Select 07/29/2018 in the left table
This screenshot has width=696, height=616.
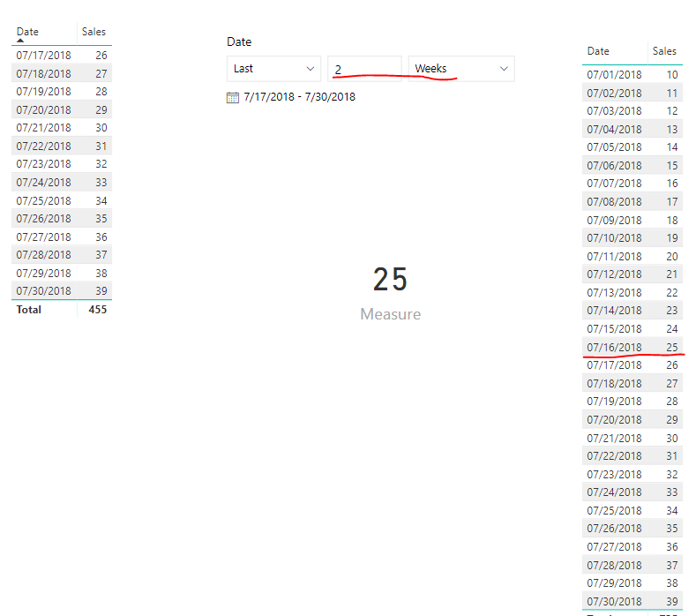coord(43,273)
